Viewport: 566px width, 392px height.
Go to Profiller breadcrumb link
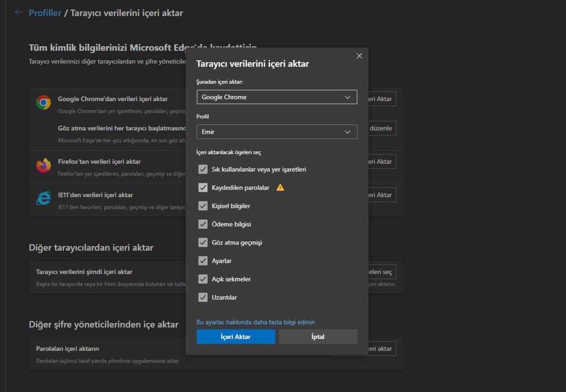(x=45, y=13)
